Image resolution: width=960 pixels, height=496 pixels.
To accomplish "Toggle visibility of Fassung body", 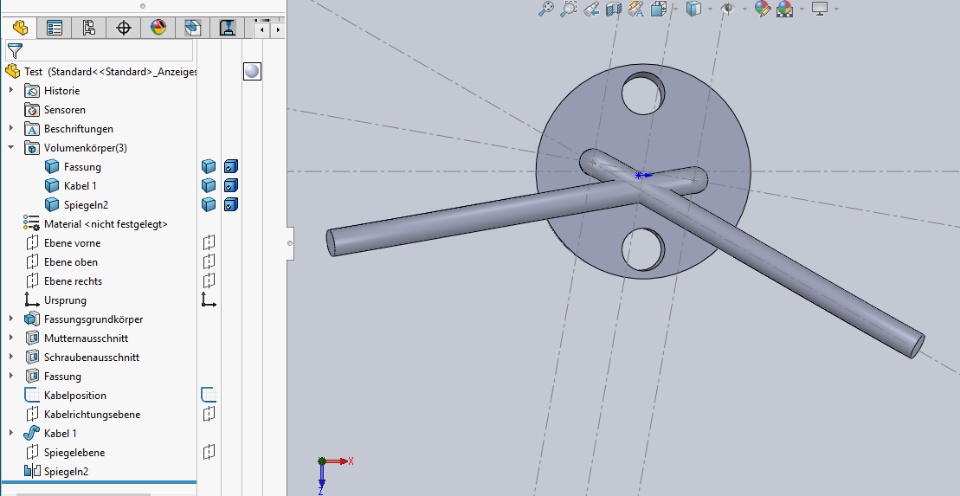I will click(x=209, y=167).
